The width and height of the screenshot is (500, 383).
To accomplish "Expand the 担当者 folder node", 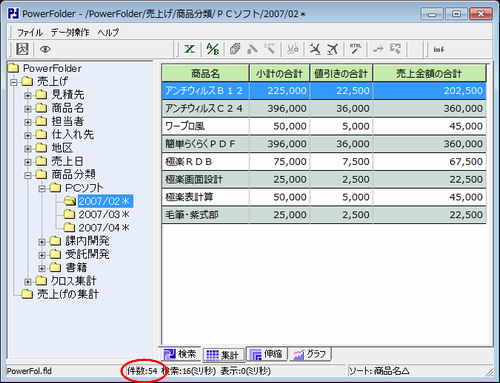I will click(28, 122).
